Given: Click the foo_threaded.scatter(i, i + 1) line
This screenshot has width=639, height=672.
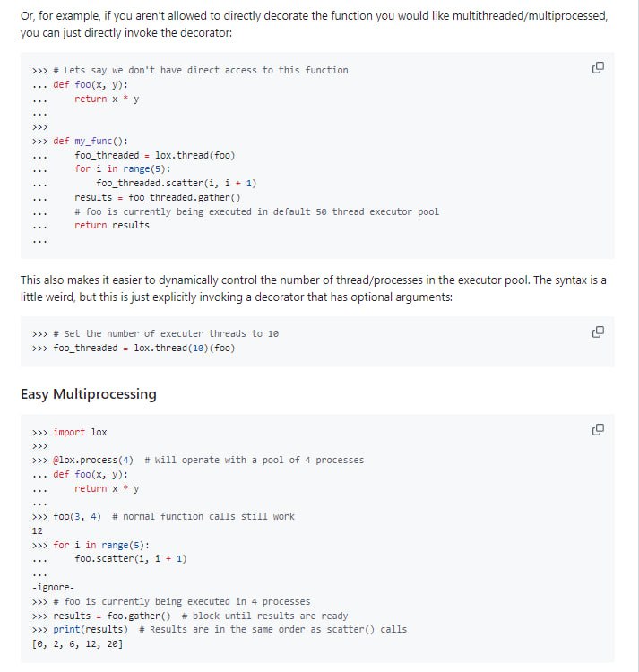Looking at the screenshot, I should click(176, 183).
